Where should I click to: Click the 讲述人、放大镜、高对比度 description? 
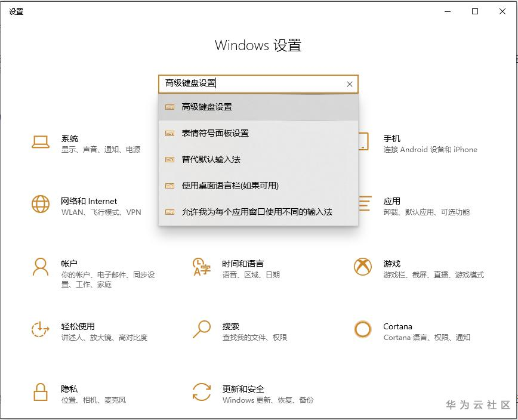pyautogui.click(x=104, y=338)
